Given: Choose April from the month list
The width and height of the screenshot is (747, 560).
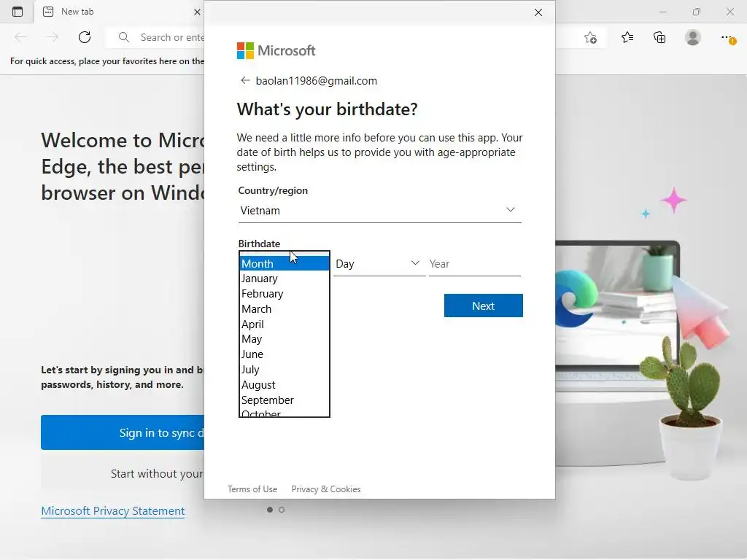Looking at the screenshot, I should pyautogui.click(x=284, y=324).
